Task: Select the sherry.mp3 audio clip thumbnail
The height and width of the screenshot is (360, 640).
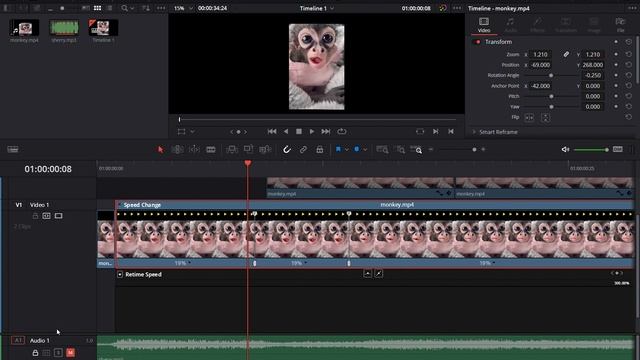Action: (64, 28)
